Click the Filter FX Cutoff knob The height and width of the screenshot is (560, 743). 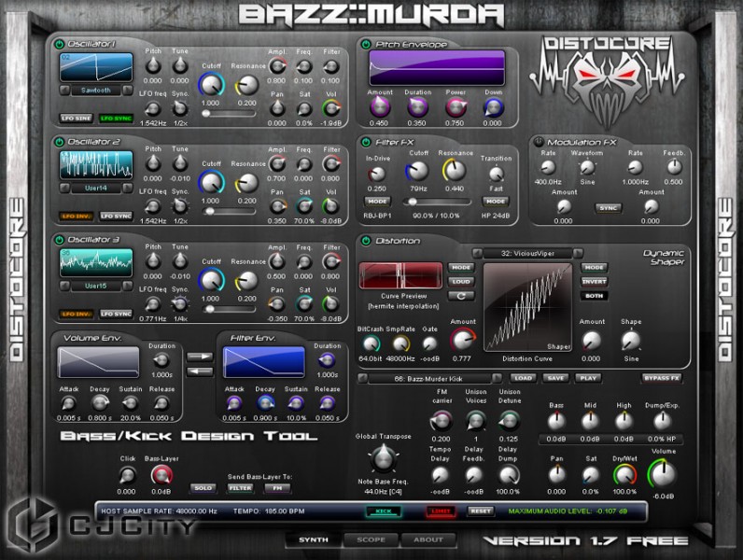(x=417, y=171)
